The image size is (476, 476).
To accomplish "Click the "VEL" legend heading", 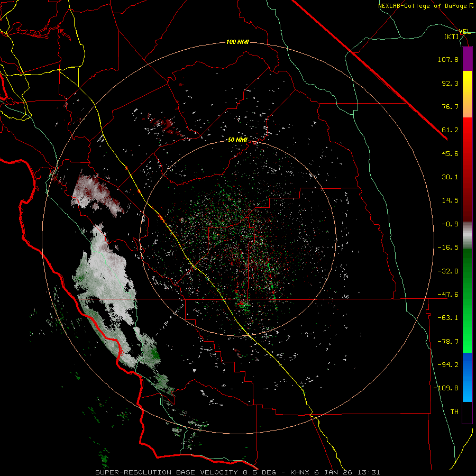I will coord(465,32).
